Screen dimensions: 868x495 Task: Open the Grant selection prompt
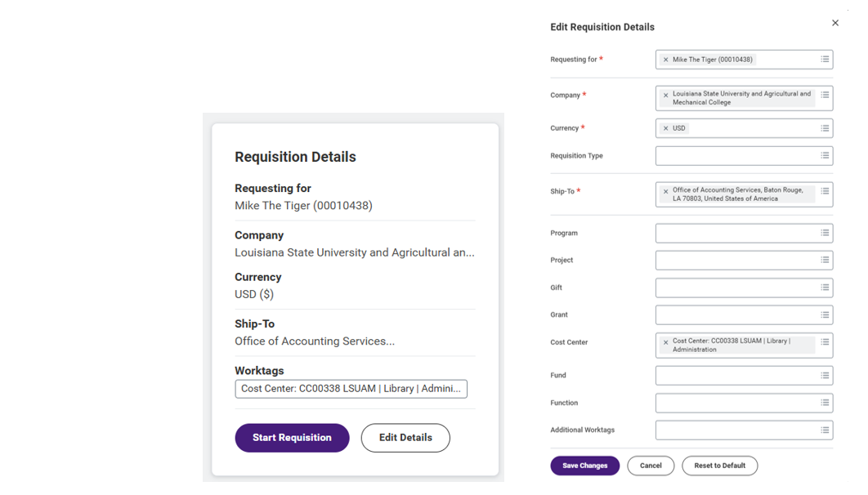[825, 314]
